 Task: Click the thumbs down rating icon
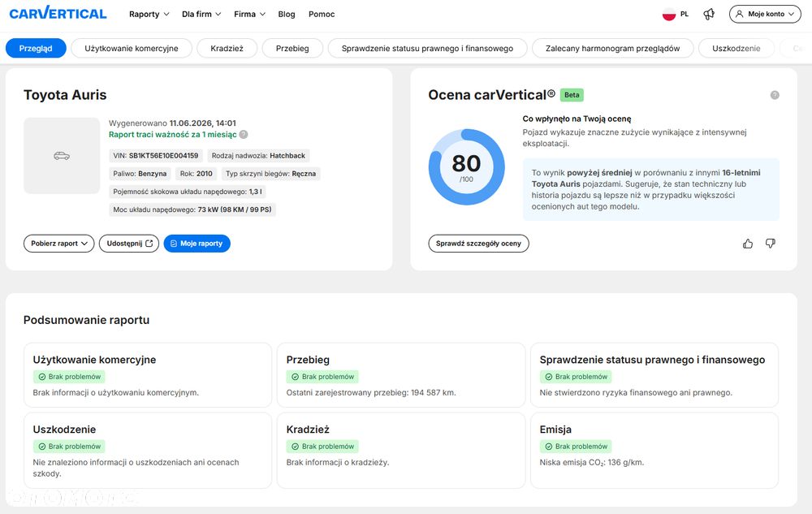click(771, 244)
